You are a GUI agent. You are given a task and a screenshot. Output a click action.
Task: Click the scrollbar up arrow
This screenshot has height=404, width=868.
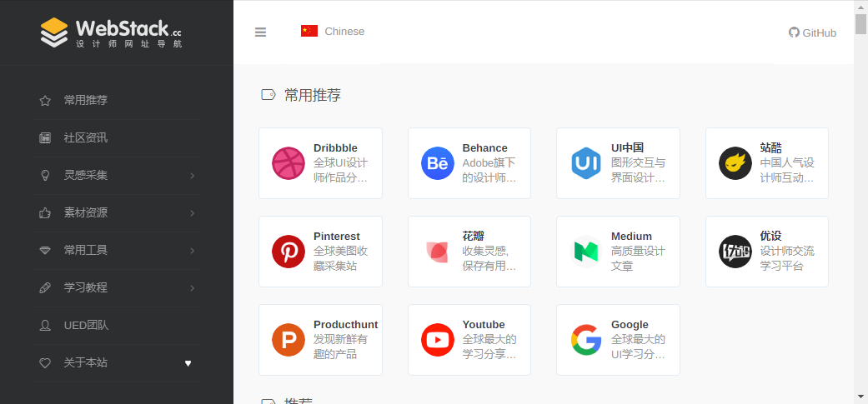[x=860, y=7]
